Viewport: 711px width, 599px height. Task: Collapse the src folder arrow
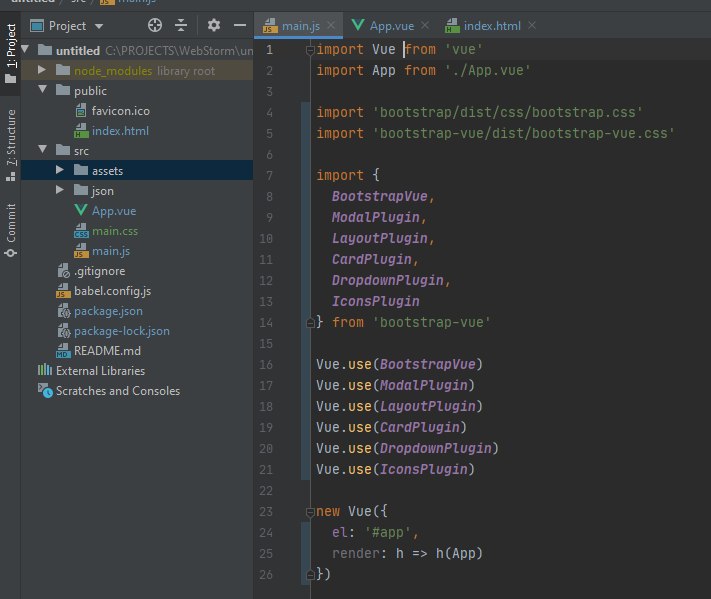pyautogui.click(x=43, y=149)
